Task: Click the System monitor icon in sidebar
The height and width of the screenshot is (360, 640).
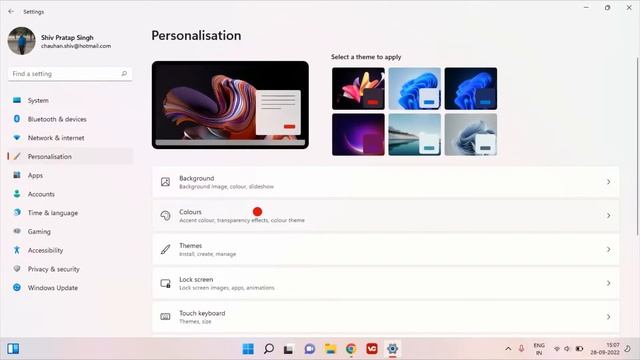Action: [x=17, y=100]
